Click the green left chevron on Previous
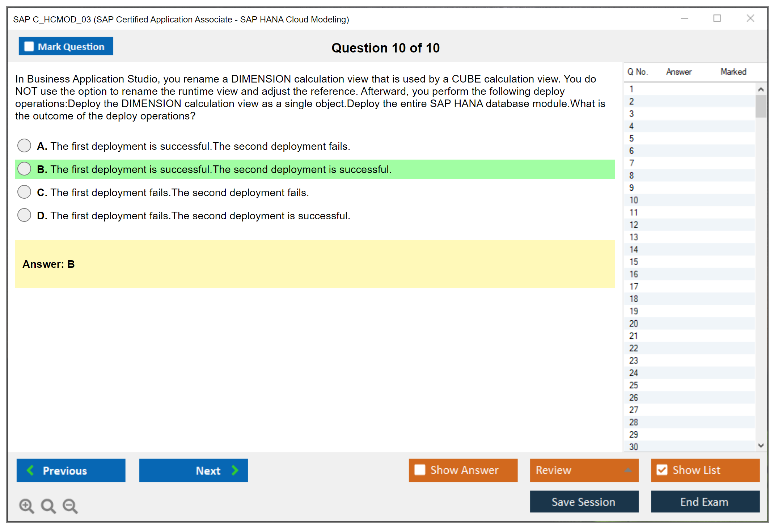Viewport: 778px width, 532px height. (x=30, y=470)
